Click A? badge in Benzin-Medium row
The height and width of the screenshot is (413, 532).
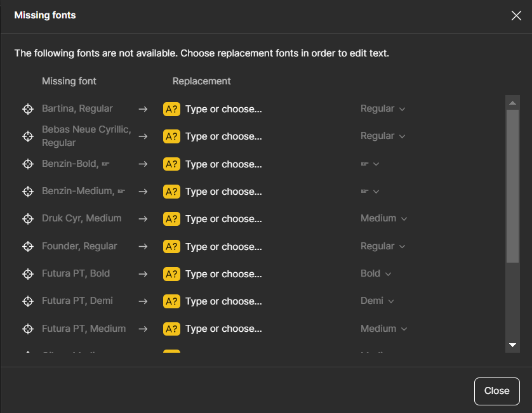tap(171, 192)
